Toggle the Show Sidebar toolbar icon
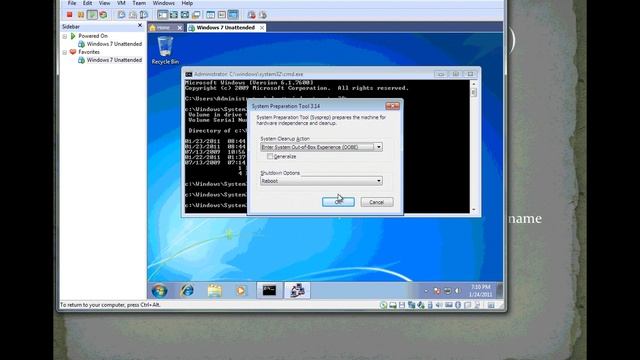This screenshot has width=640, height=360. tap(162, 15)
